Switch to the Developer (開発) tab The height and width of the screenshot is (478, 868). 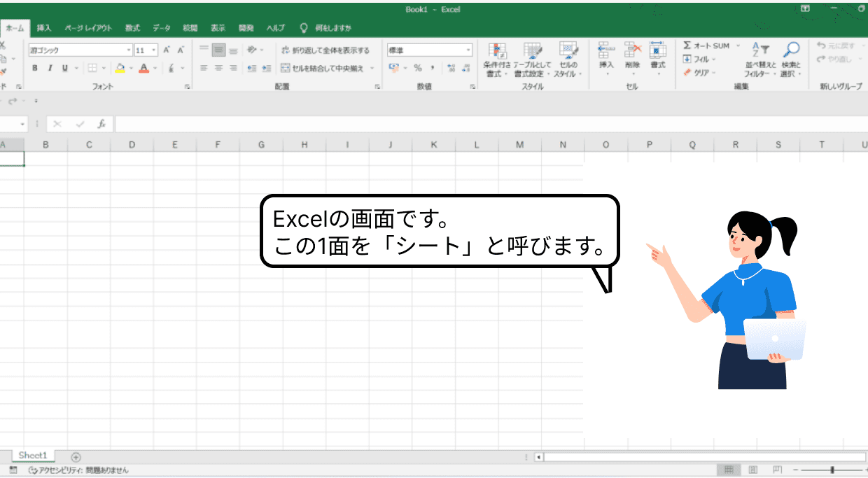246,28
